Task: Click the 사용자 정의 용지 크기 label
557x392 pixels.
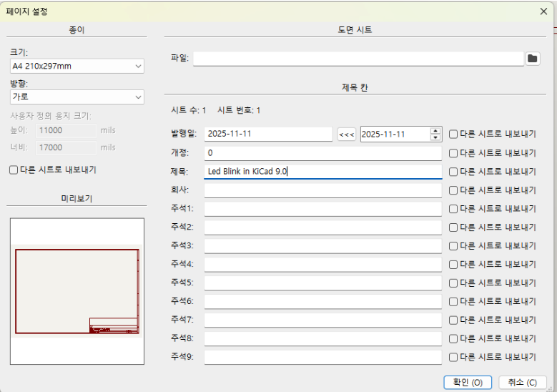Action: 51,116
